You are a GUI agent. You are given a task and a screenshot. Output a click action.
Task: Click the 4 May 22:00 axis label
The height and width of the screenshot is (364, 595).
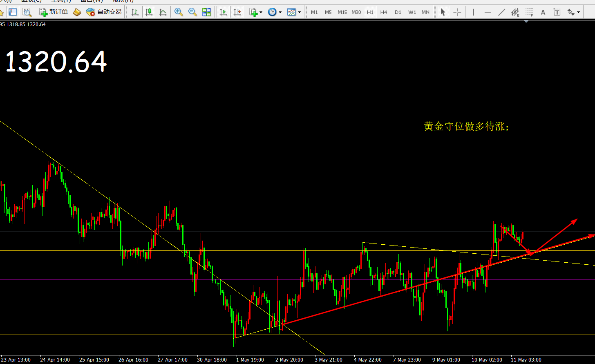(x=368, y=360)
